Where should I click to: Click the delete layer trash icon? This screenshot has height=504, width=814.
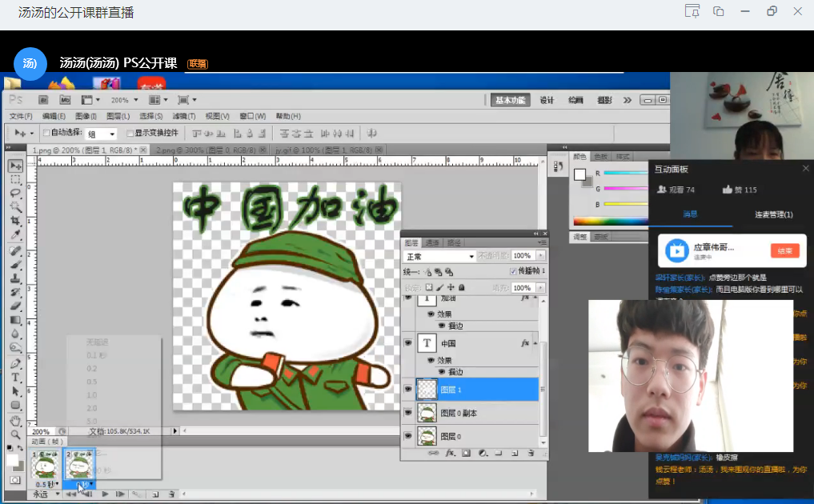530,453
